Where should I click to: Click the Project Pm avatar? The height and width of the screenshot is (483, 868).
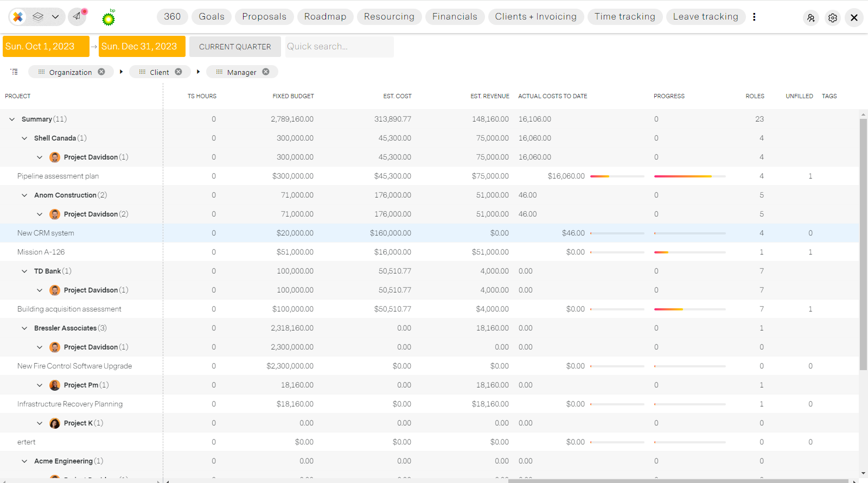pos(55,385)
